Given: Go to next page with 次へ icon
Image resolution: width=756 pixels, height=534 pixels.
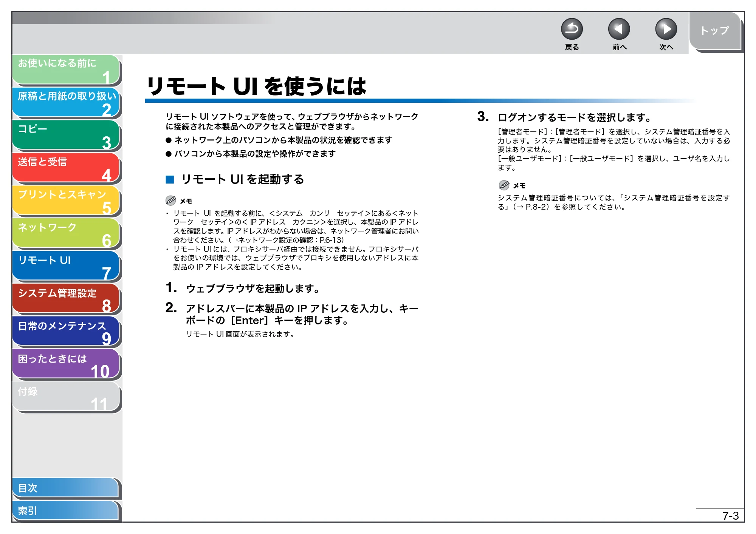Looking at the screenshot, I should point(666,29).
